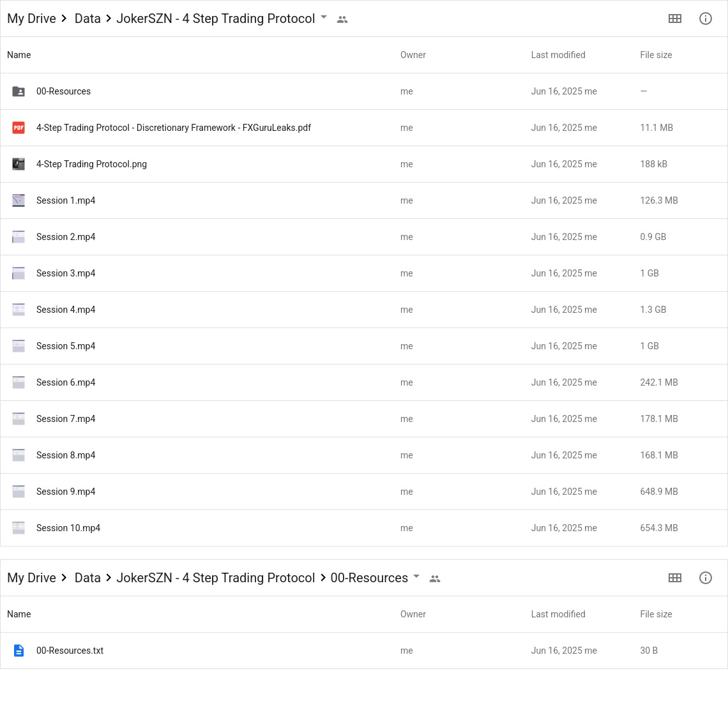
Task: Open 4-Step Trading Protocol - Discretionary Framework - FXGuruLeaks.pdf
Action: click(174, 128)
